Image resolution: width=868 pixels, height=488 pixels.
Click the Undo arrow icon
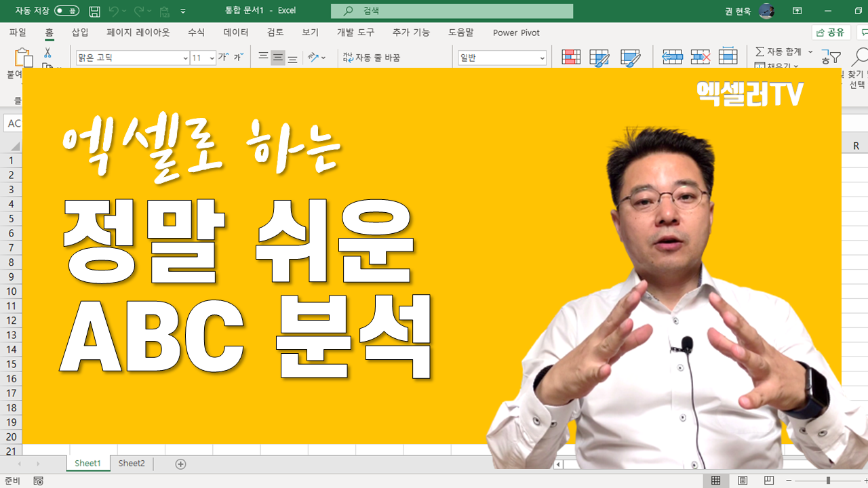[113, 11]
